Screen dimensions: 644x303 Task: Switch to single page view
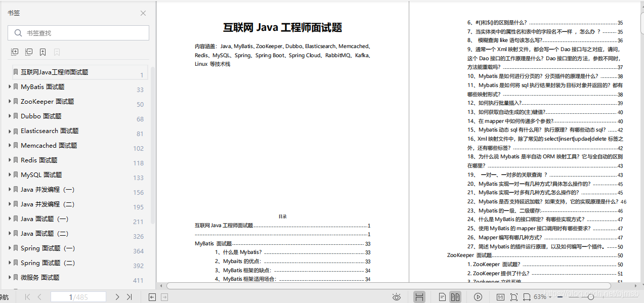[443, 297]
